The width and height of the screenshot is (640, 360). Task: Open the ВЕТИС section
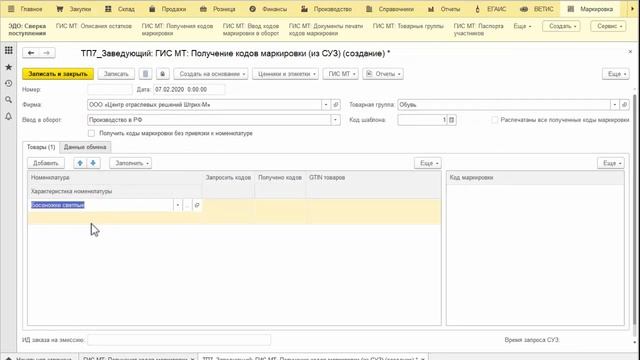coord(537,9)
